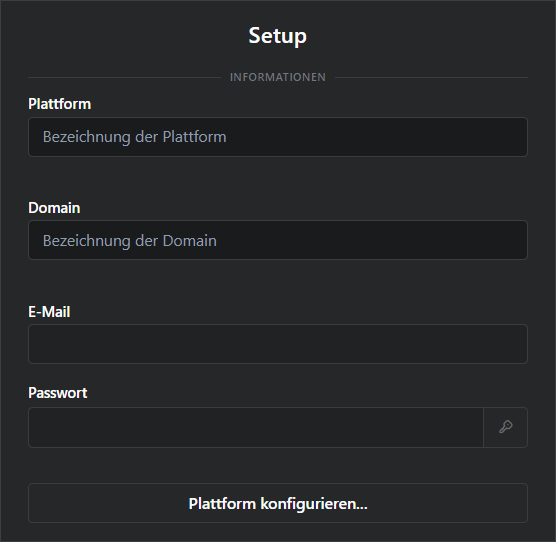Click the Plattform konfigurieren... button
Image resolution: width=556 pixels, height=542 pixels.
coord(278,503)
